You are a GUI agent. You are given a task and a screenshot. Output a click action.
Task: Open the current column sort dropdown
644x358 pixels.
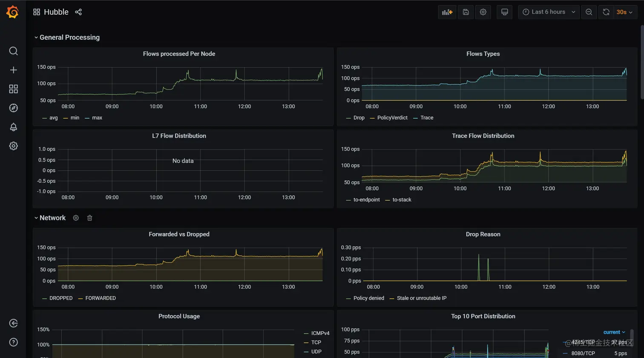(x=614, y=332)
